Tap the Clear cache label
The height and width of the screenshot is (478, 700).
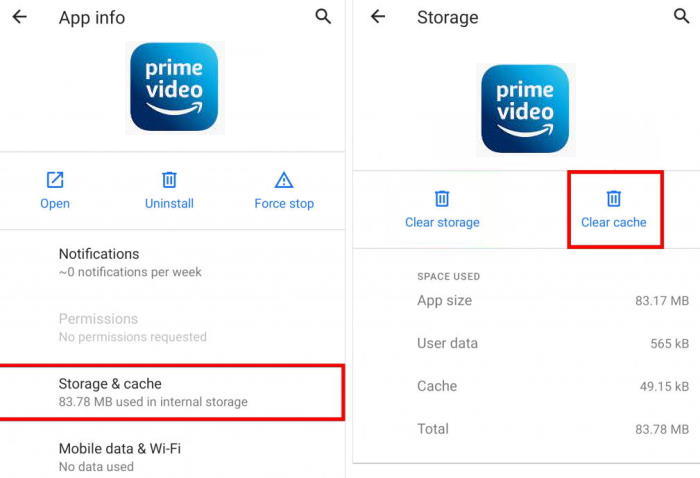pyautogui.click(x=613, y=222)
